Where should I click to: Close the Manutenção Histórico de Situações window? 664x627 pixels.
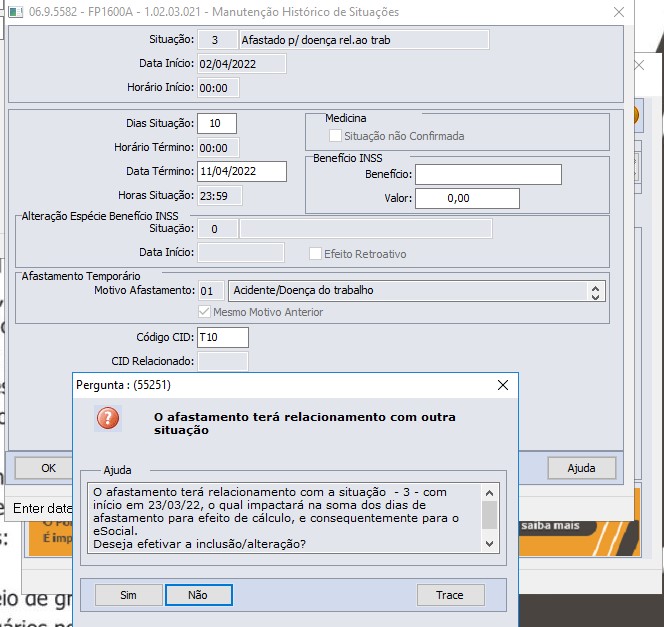[619, 12]
